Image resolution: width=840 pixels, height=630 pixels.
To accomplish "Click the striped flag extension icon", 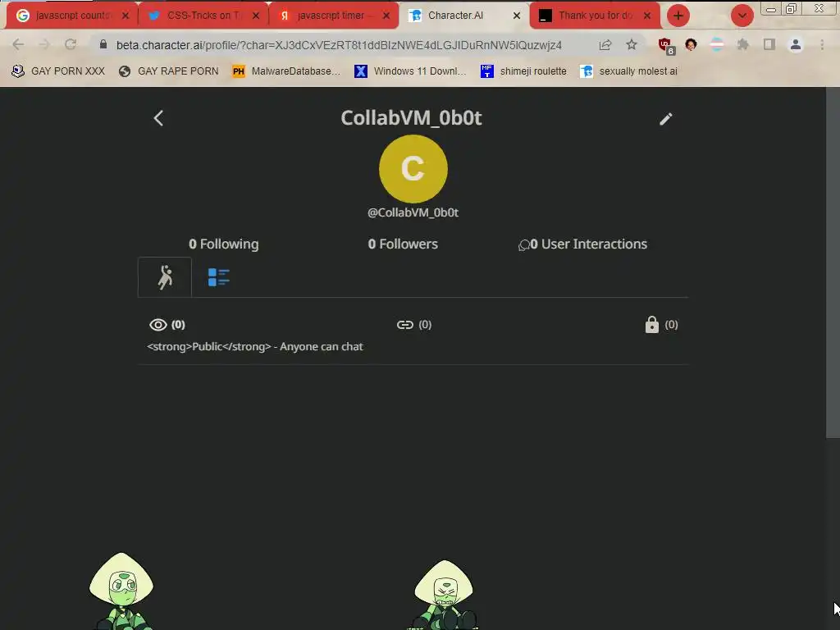I will 716,44.
